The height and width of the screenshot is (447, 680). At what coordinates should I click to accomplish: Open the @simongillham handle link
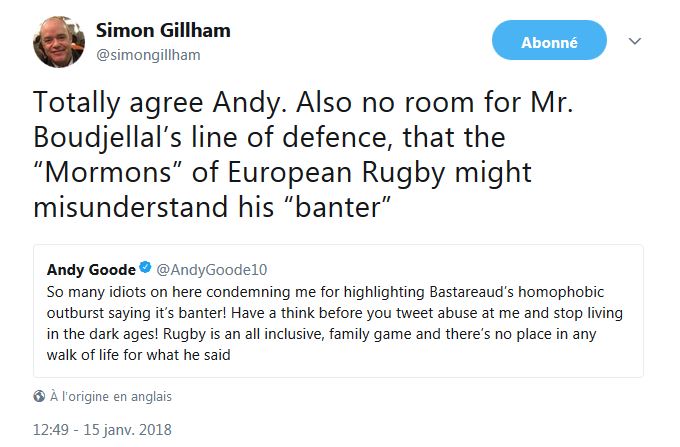[148, 55]
